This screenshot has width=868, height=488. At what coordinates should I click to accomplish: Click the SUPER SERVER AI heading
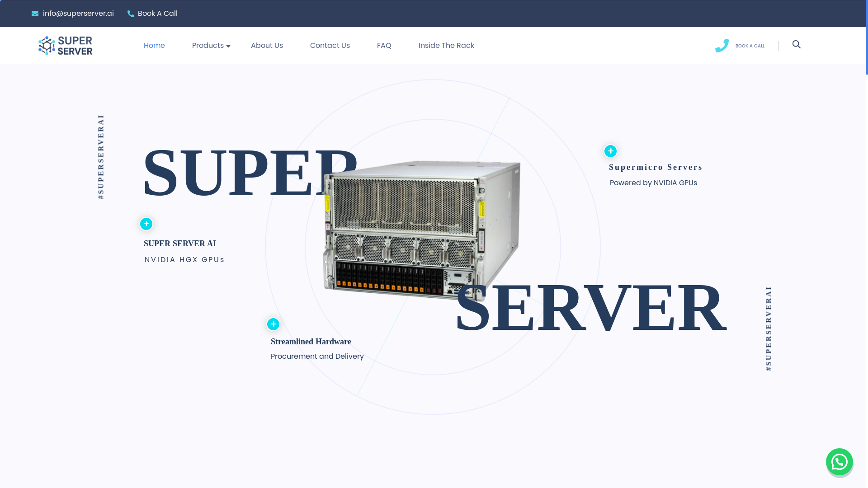coord(180,244)
